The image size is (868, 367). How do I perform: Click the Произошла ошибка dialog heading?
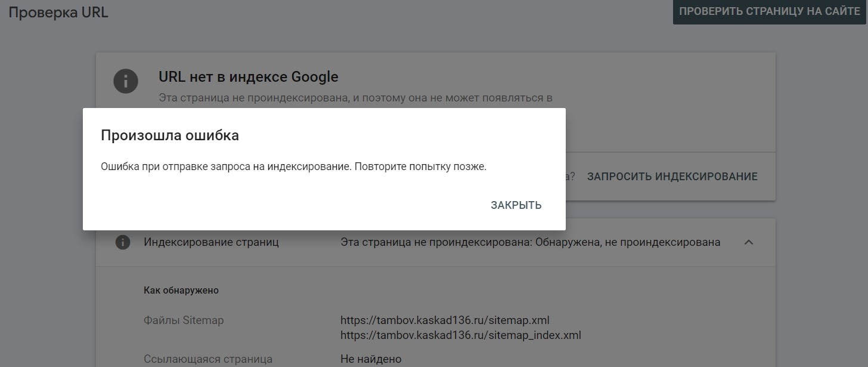click(x=170, y=135)
